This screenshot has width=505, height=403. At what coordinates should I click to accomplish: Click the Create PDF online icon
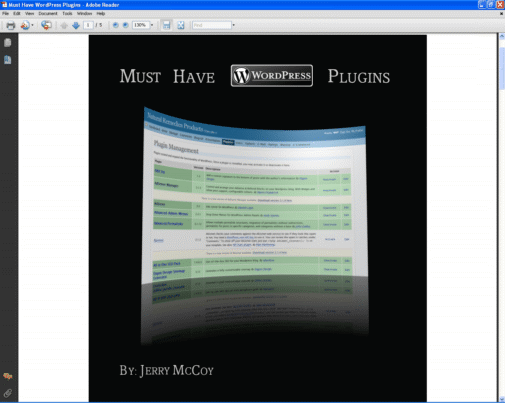tap(25, 25)
